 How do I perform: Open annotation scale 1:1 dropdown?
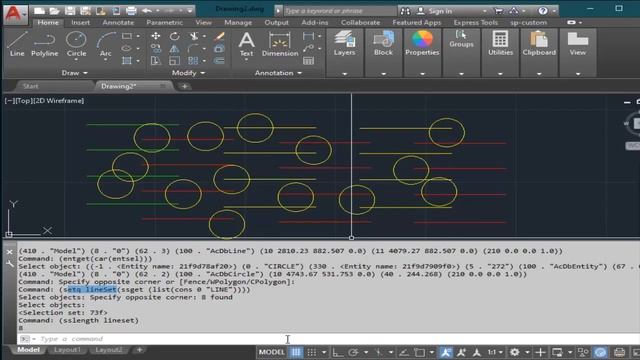(x=495, y=352)
